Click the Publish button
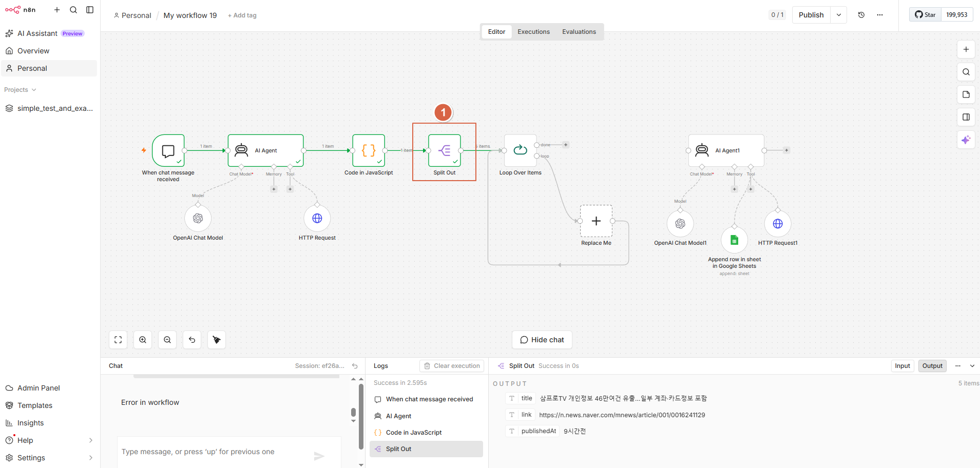This screenshot has width=980, height=468. [x=811, y=15]
